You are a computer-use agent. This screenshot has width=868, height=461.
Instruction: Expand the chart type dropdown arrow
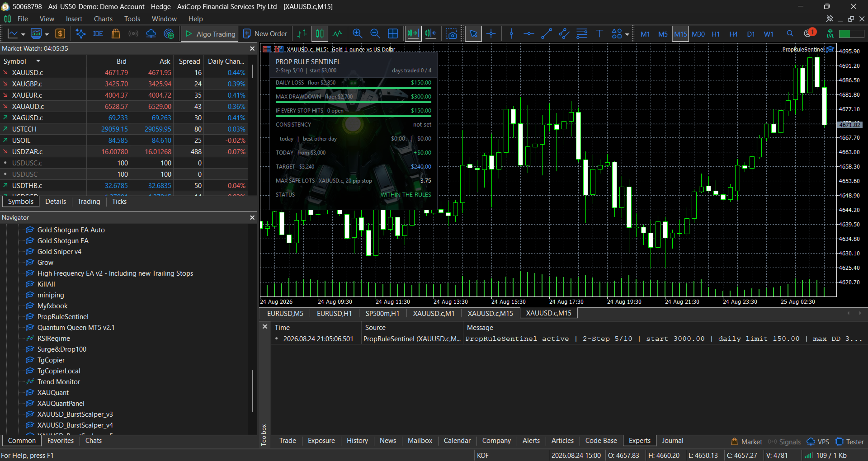23,34
